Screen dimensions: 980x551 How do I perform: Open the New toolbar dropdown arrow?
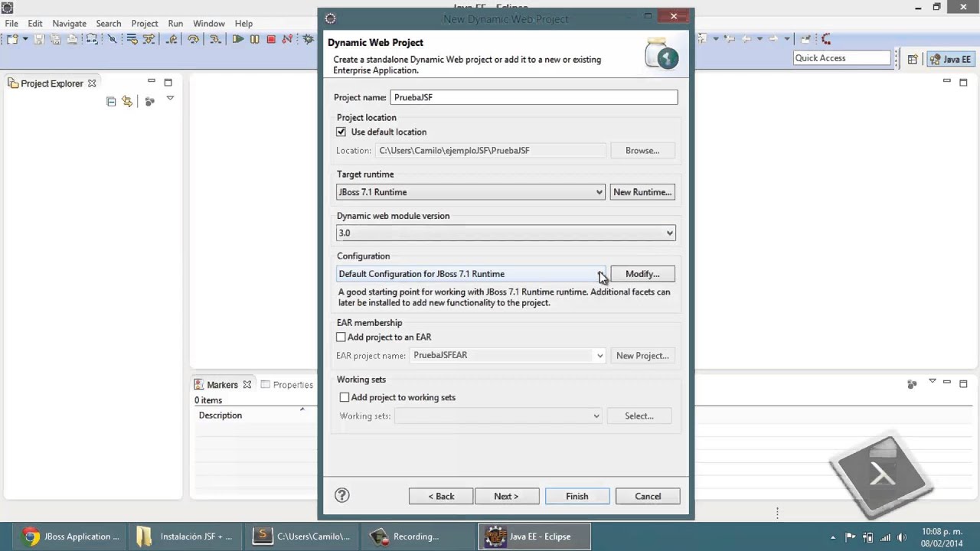25,39
